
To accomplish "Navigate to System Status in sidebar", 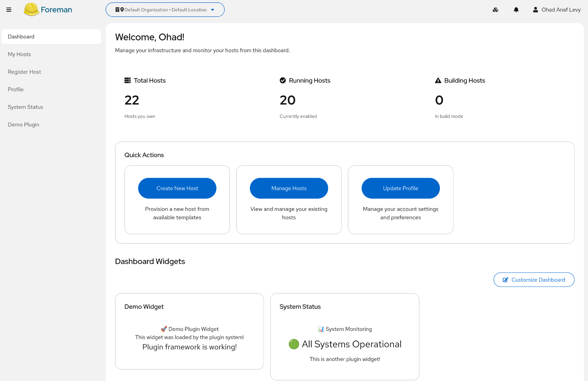I will click(25, 107).
